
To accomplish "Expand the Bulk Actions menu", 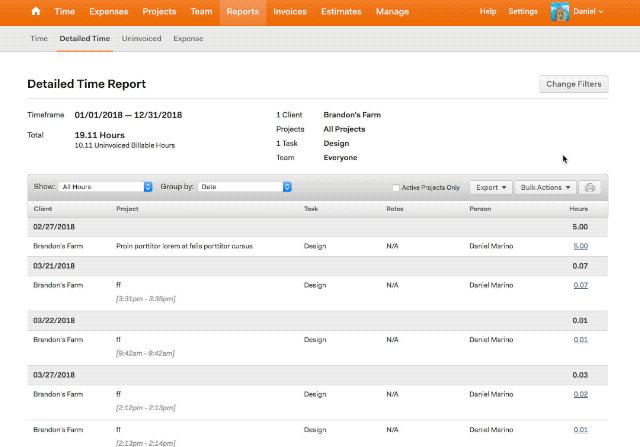I will 546,187.
